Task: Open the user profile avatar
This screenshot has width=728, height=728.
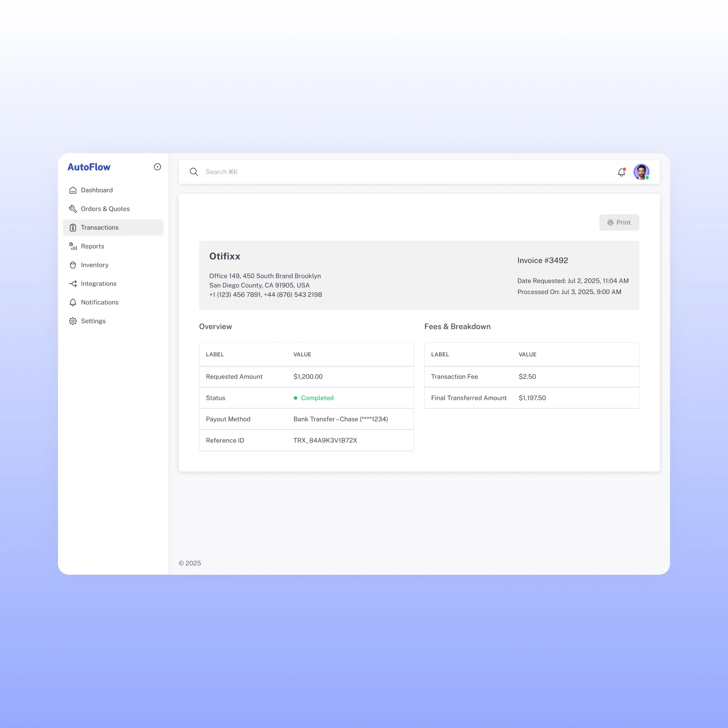Action: 641,172
